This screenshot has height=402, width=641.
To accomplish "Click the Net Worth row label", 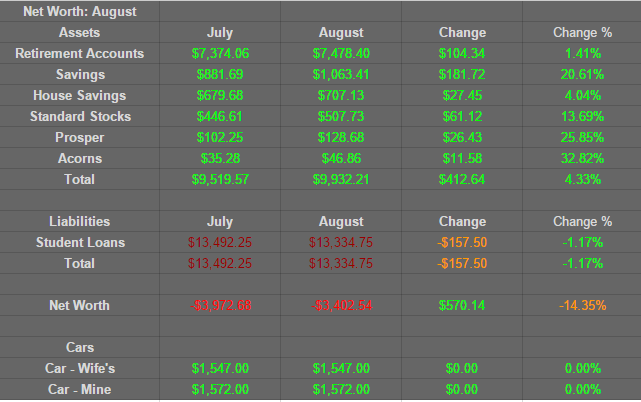I will (x=79, y=306).
